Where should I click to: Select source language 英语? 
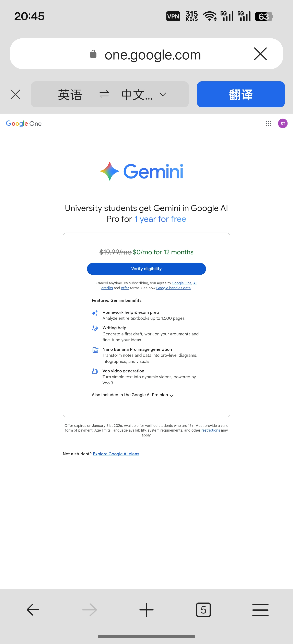coord(70,95)
